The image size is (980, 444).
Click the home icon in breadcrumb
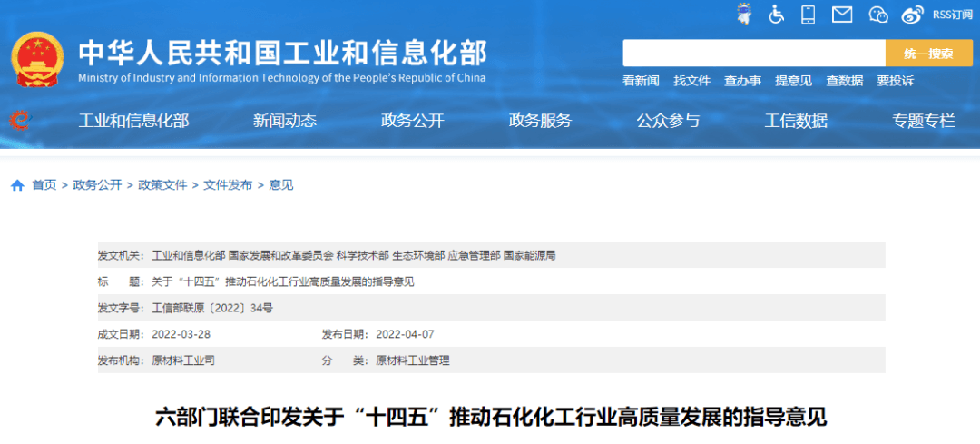(17, 185)
